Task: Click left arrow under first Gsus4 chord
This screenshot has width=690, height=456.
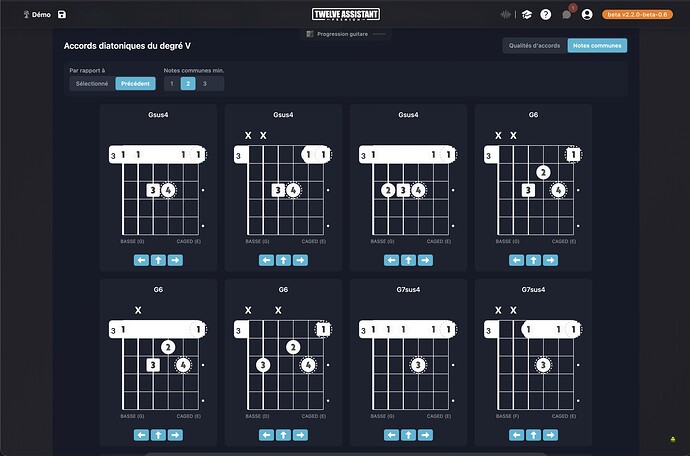Action: 141,260
